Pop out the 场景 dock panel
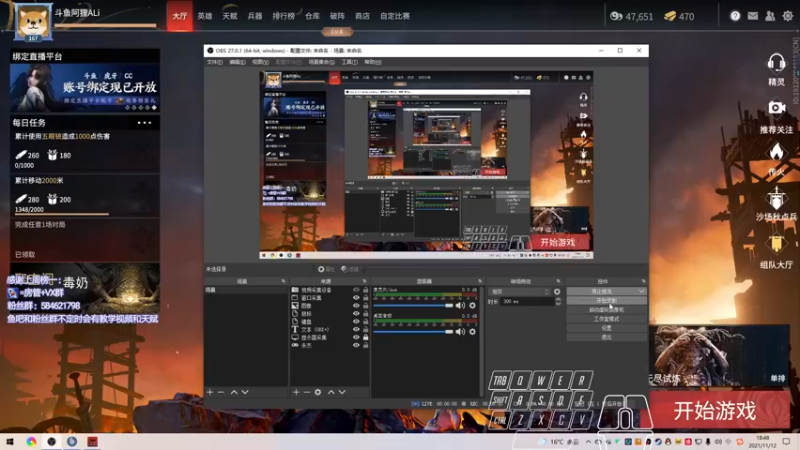Screen dimensions: 800x450 pos(283,281)
